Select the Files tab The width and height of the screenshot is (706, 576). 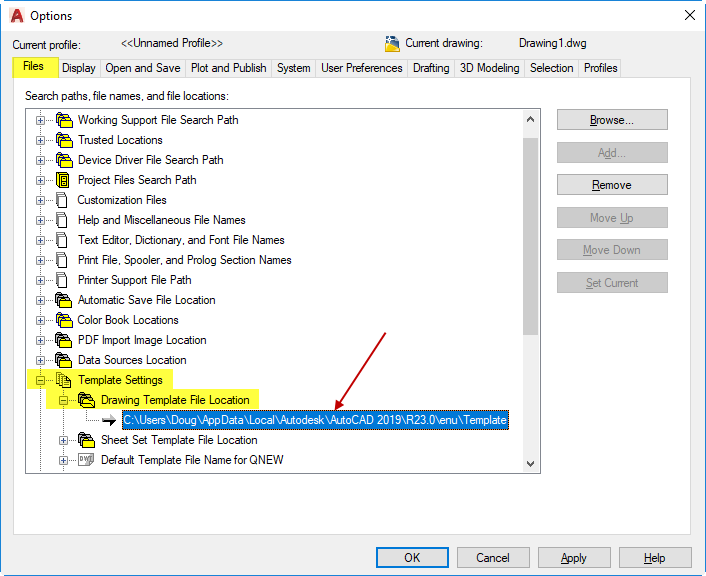(x=34, y=67)
